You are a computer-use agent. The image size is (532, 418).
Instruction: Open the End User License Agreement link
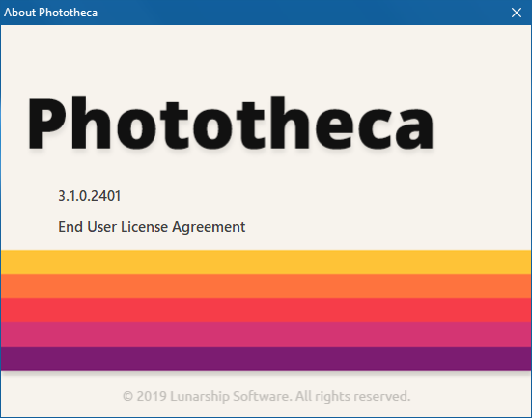pyautogui.click(x=152, y=227)
